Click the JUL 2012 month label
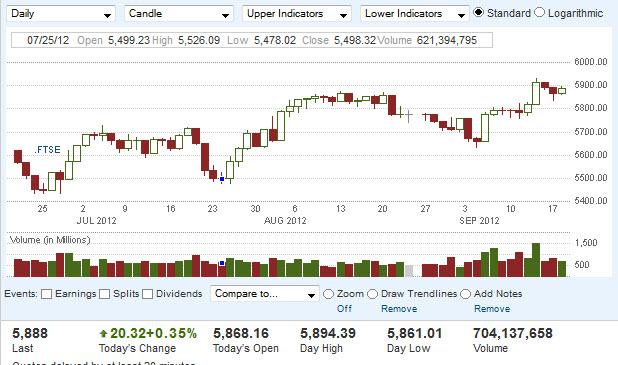The width and height of the screenshot is (618, 365). click(97, 221)
